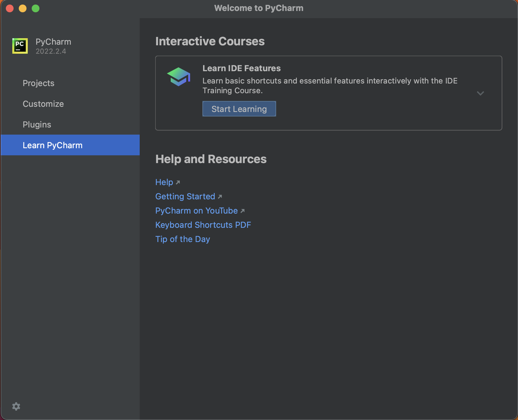Open Keyboard Shortcuts PDF link

tap(203, 225)
